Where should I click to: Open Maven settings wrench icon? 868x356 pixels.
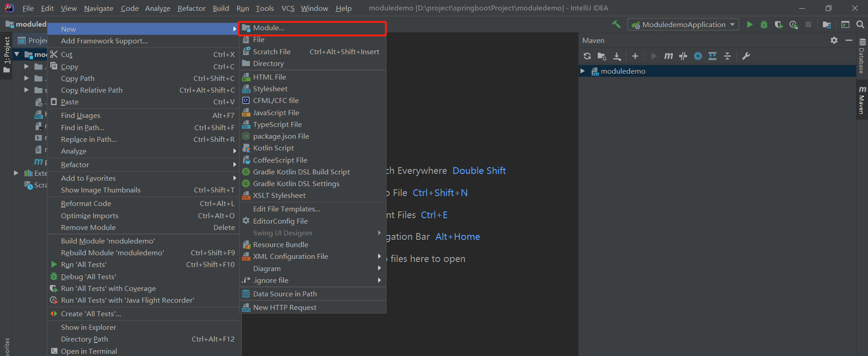click(x=746, y=56)
